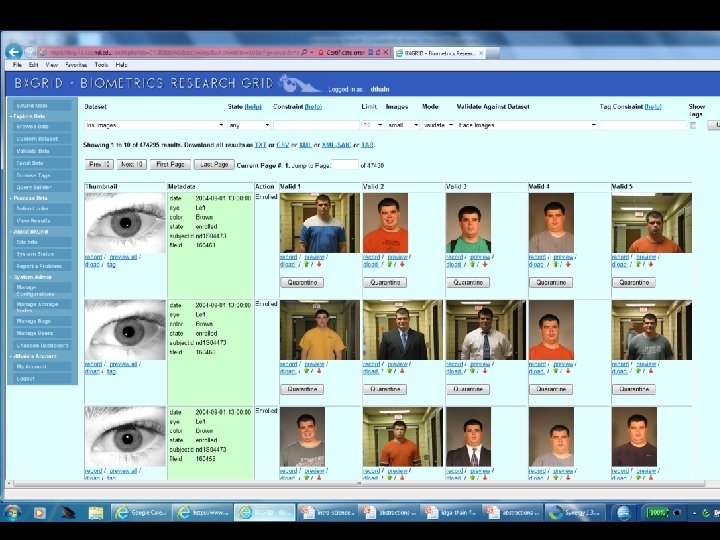Viewport: 720px width, 540px height.
Task: Open the Synergy 1.3 taskbar item
Action: 575,512
